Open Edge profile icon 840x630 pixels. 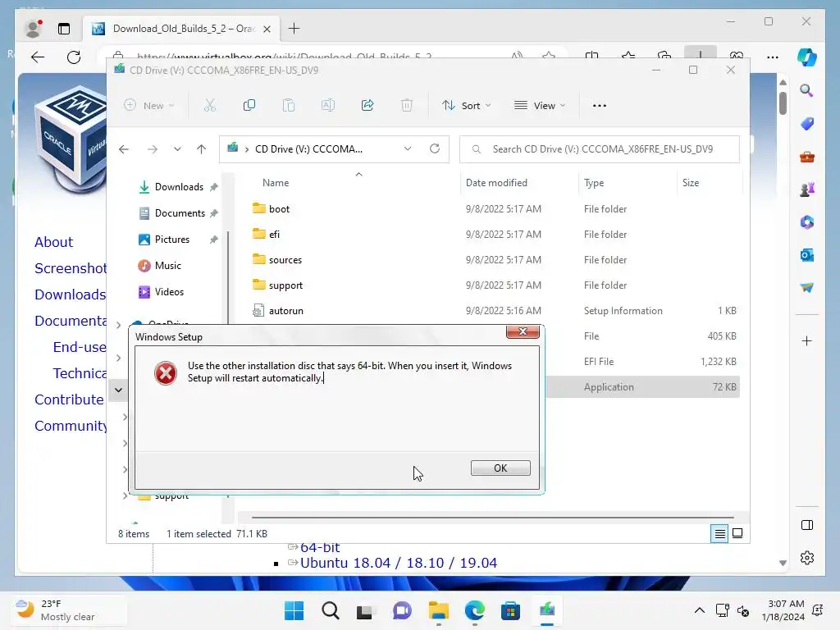[x=33, y=29]
